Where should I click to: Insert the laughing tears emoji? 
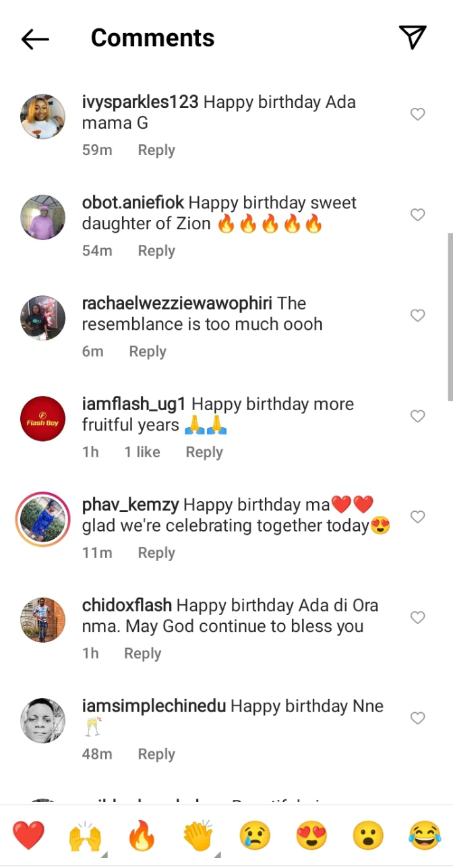[x=425, y=836]
